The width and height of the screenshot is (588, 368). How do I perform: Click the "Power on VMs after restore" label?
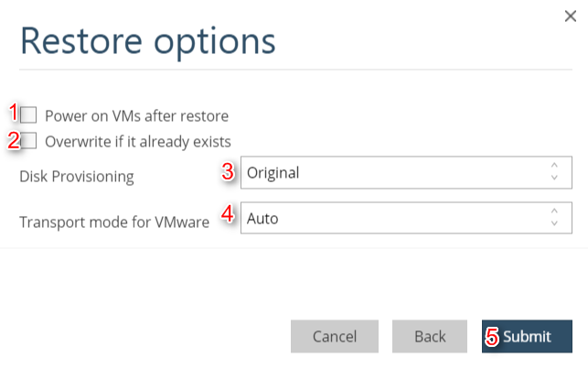[136, 116]
